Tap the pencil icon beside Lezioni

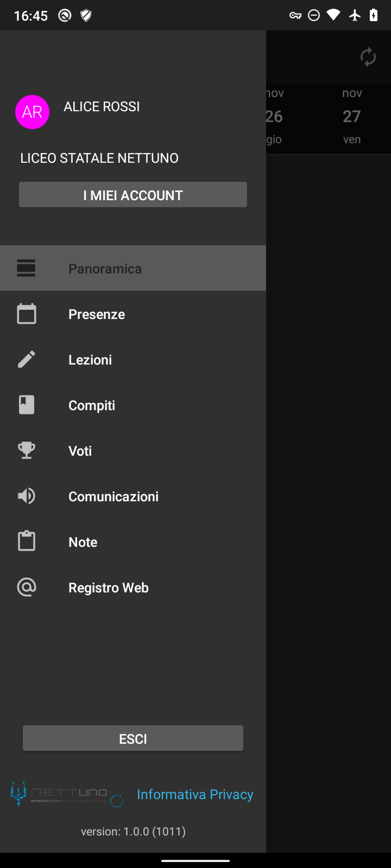(27, 360)
